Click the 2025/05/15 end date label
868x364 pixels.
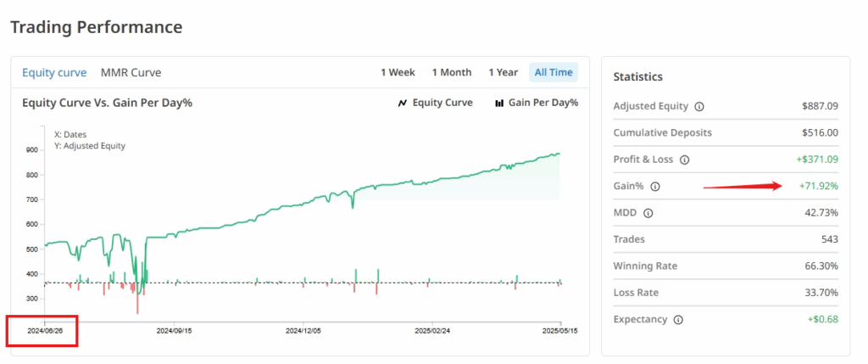click(559, 330)
